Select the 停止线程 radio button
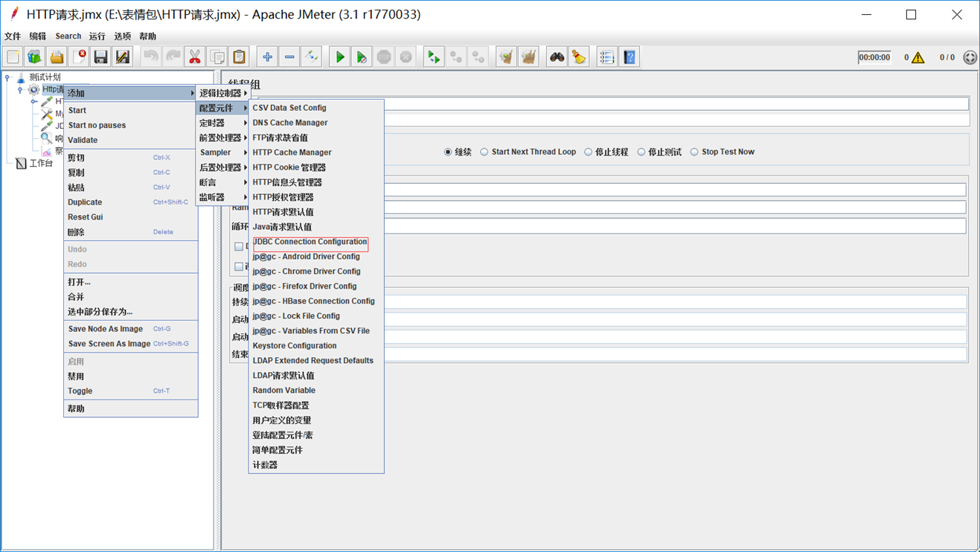The image size is (980, 552). point(588,152)
